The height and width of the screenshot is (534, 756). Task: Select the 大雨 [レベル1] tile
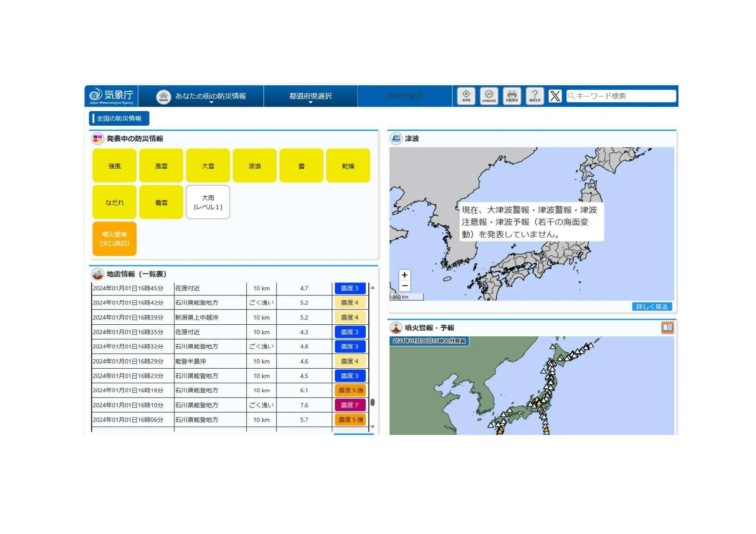[x=208, y=202]
